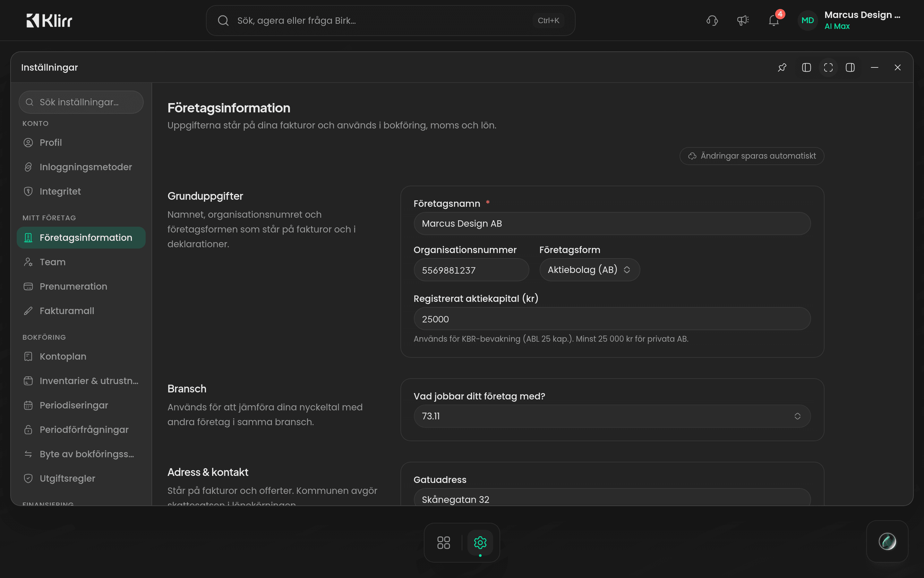Open Inventarier & utrustning settings
The image size is (924, 578).
(x=81, y=381)
